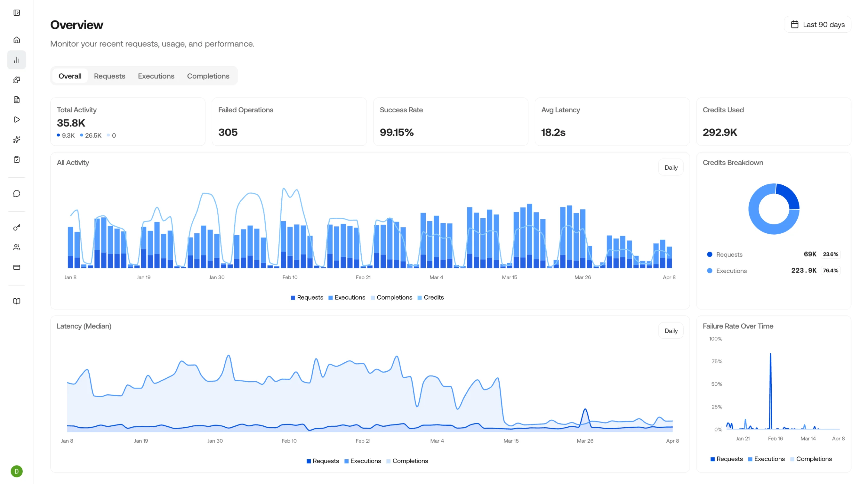Open the puzzle piece integrations icon
This screenshot has width=868, height=484.
(x=17, y=80)
